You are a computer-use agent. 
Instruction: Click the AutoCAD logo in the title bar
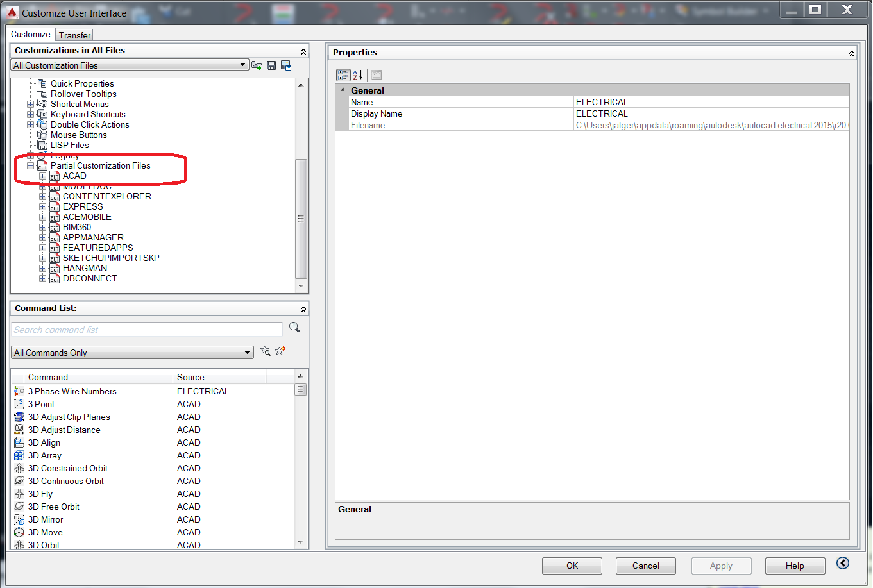12,12
